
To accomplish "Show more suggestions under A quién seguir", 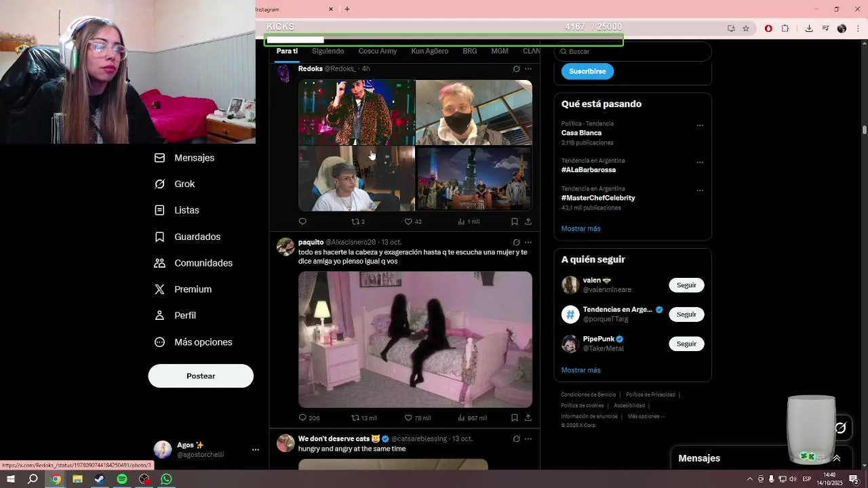I will point(580,370).
